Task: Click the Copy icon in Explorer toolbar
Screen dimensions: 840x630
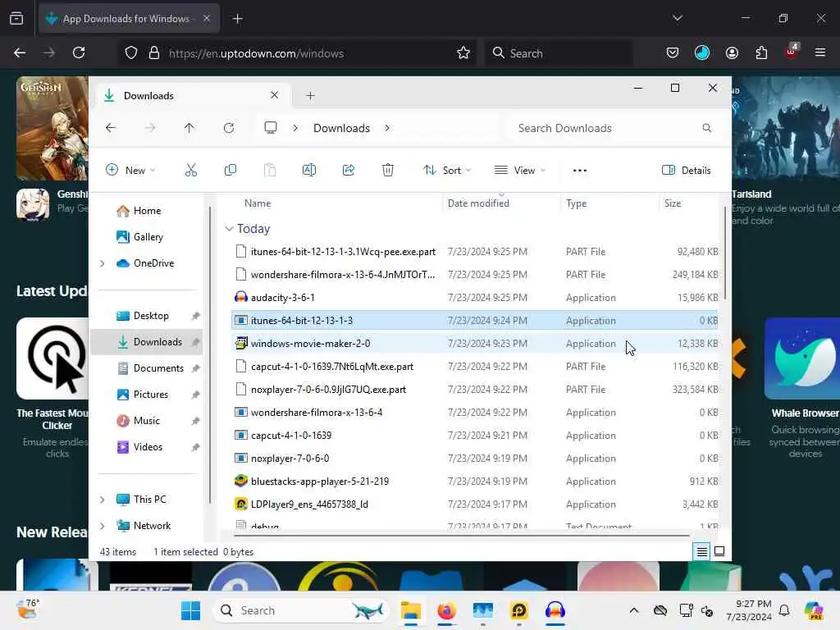Action: click(231, 171)
